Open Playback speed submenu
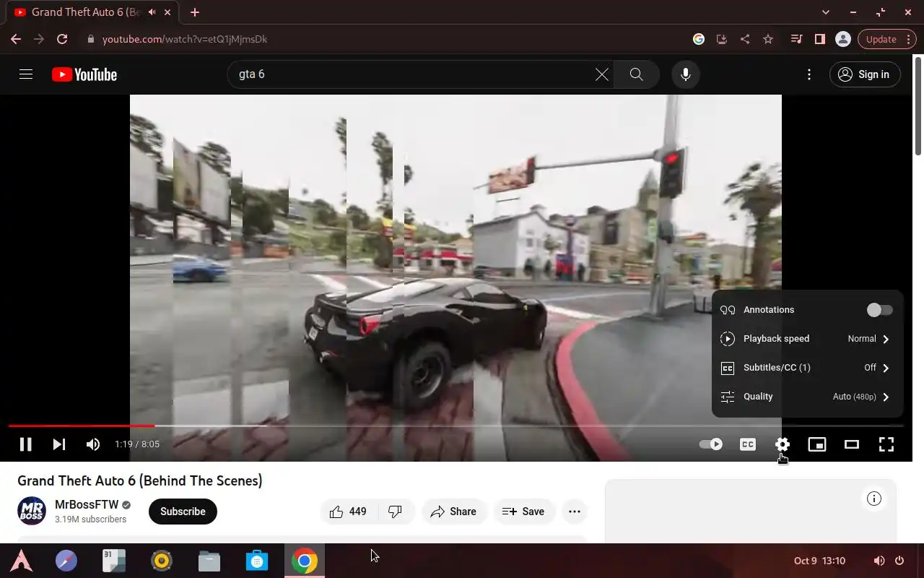924x578 pixels. pos(807,339)
